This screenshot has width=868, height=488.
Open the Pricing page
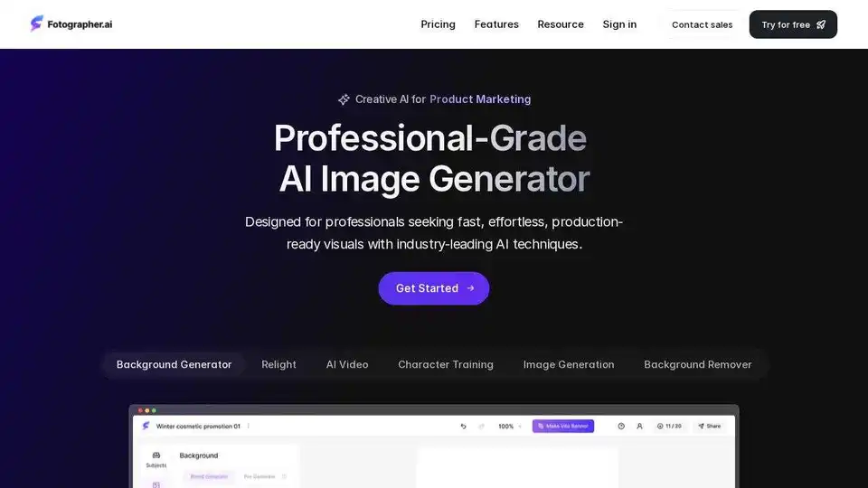click(438, 24)
